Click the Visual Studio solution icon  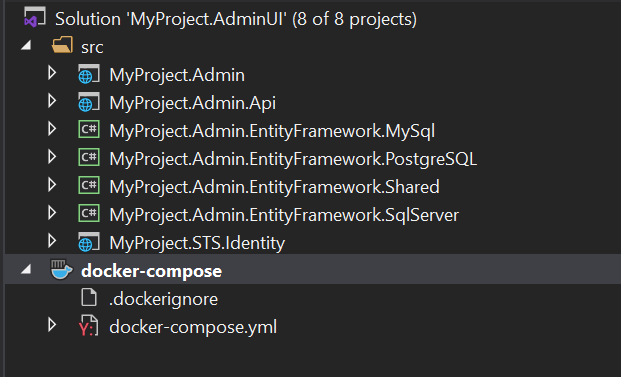pyautogui.click(x=34, y=17)
